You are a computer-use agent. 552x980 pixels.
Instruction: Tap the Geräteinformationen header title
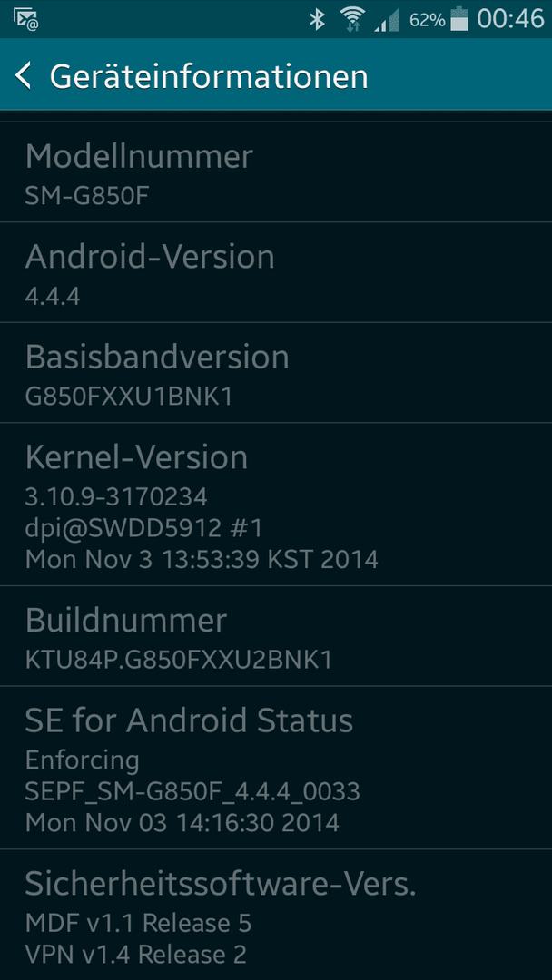pyautogui.click(x=209, y=76)
